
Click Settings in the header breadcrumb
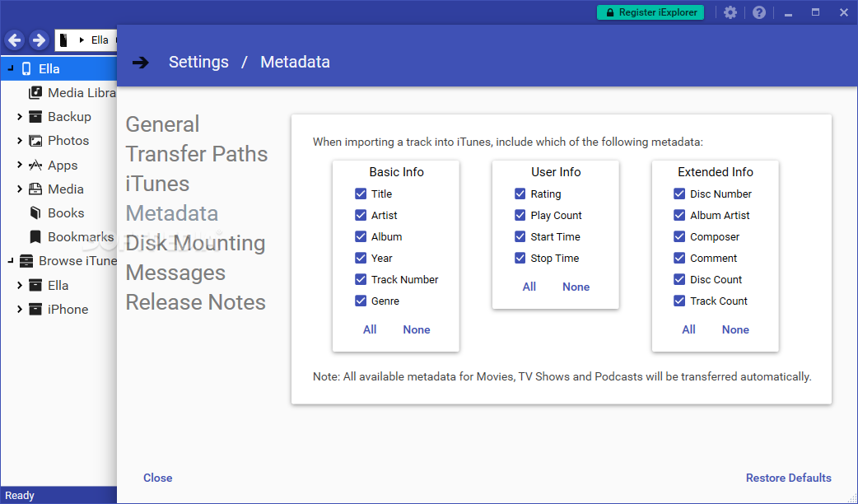(x=198, y=62)
